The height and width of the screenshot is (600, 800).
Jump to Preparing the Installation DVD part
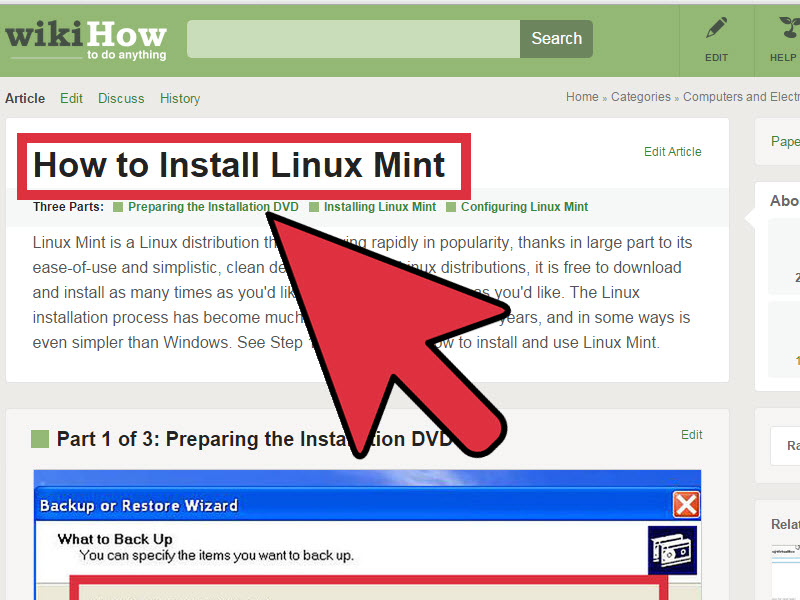click(213, 207)
